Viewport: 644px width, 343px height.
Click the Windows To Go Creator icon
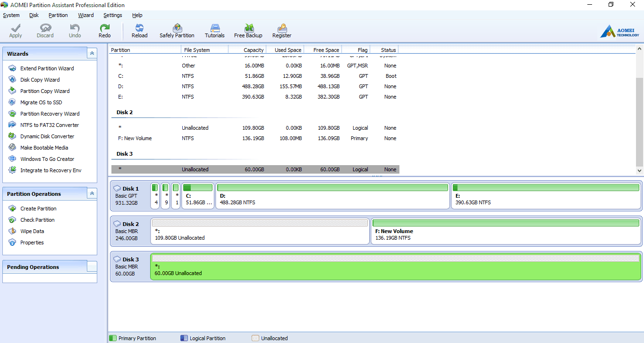coord(12,159)
